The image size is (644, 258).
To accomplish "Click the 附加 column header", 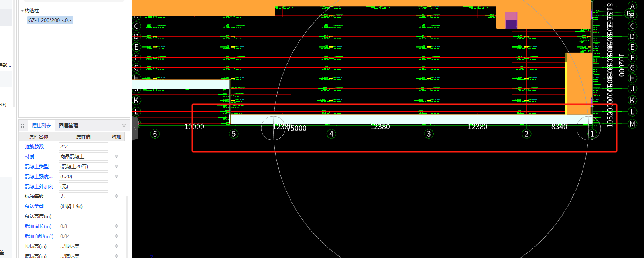I will 116,137.
